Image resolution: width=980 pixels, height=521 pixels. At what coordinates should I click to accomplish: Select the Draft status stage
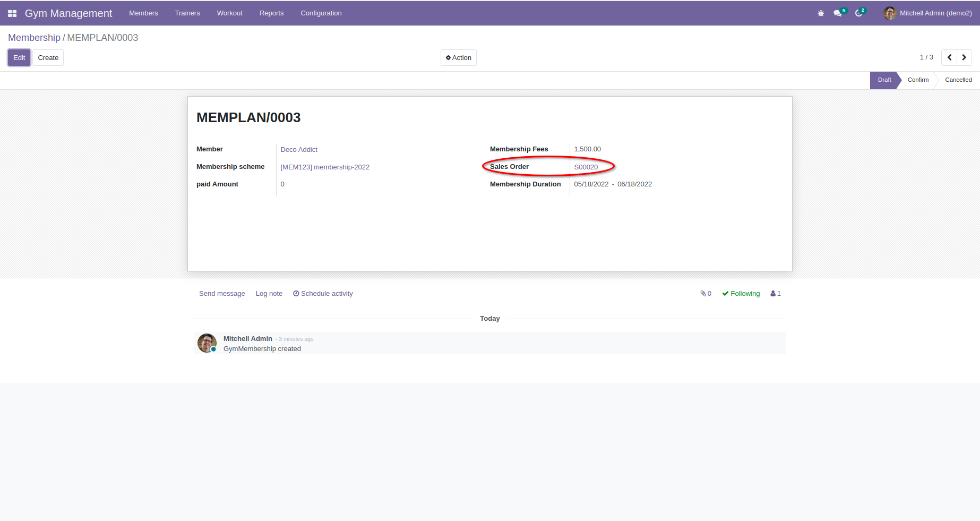pyautogui.click(x=884, y=80)
